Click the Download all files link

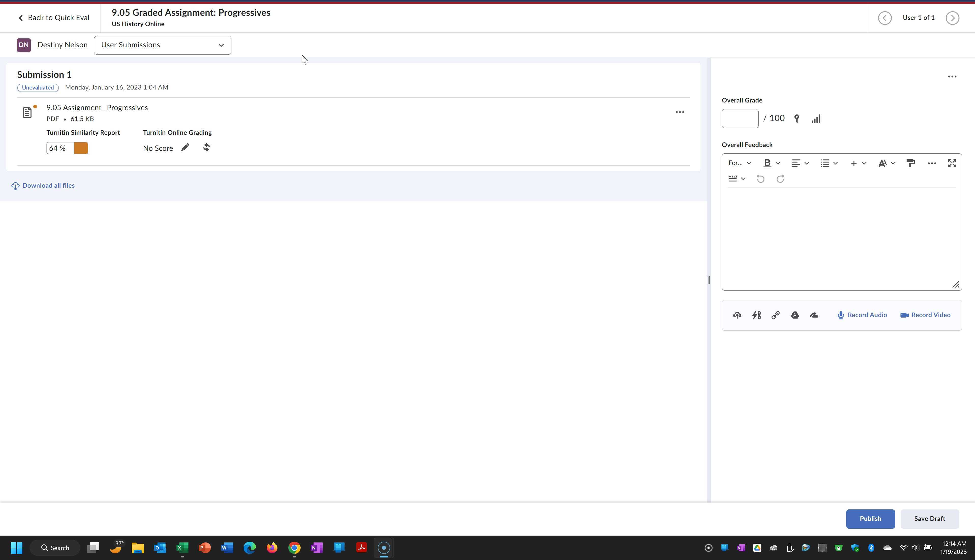[48, 186]
